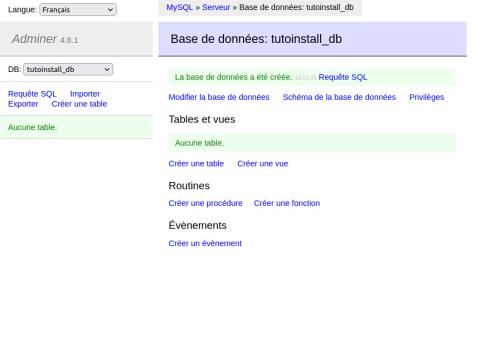480x360 pixels.
Task: Open Créer un évènement link
Action: [x=205, y=243]
